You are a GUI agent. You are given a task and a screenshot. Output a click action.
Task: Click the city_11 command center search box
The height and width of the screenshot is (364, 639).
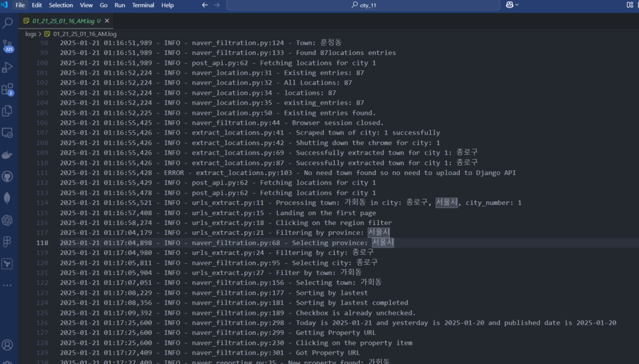[x=363, y=5]
